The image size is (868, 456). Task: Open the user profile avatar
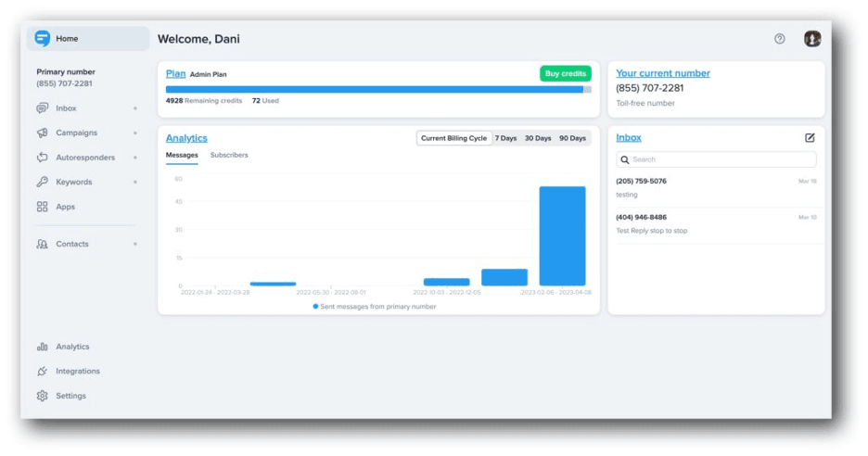click(812, 39)
